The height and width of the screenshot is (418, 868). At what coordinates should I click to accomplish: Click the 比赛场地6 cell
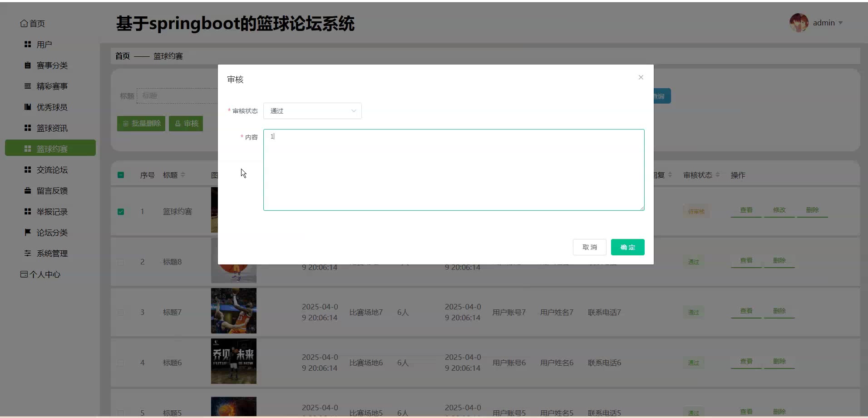coord(366,363)
